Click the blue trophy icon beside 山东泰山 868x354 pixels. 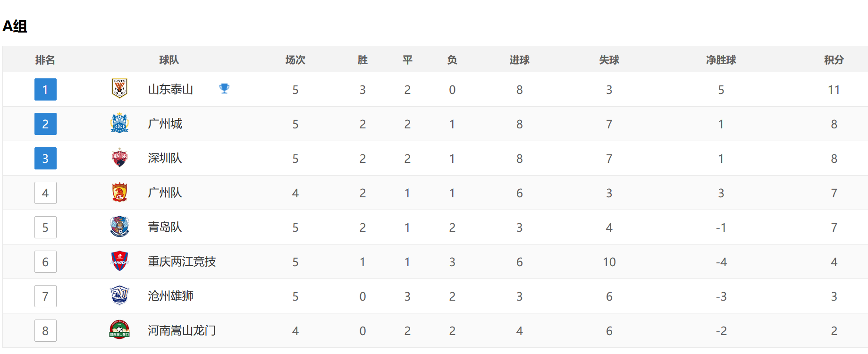(x=224, y=88)
